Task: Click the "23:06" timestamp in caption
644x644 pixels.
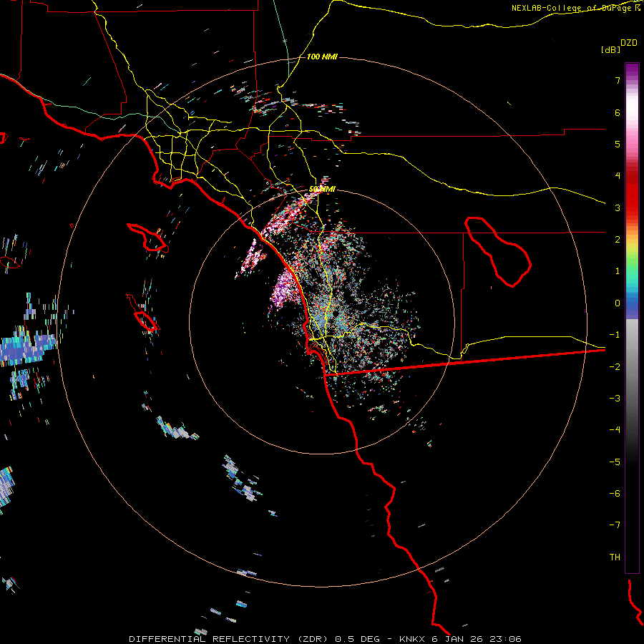Action: (506, 639)
